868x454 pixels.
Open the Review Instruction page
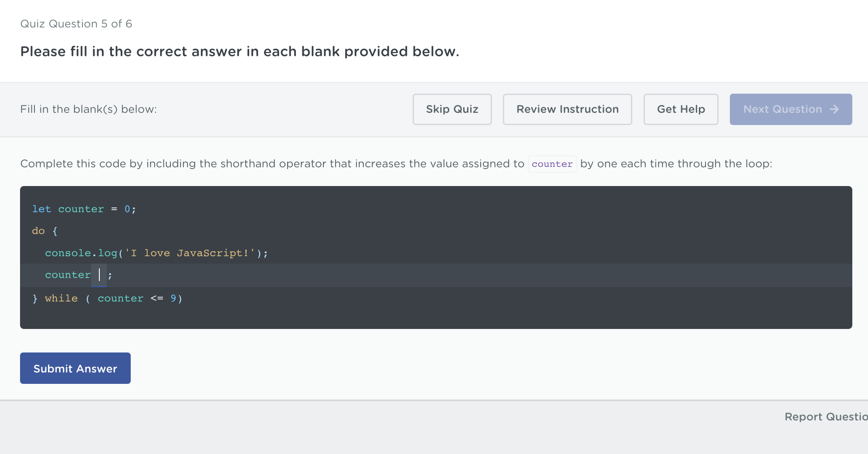pos(567,109)
